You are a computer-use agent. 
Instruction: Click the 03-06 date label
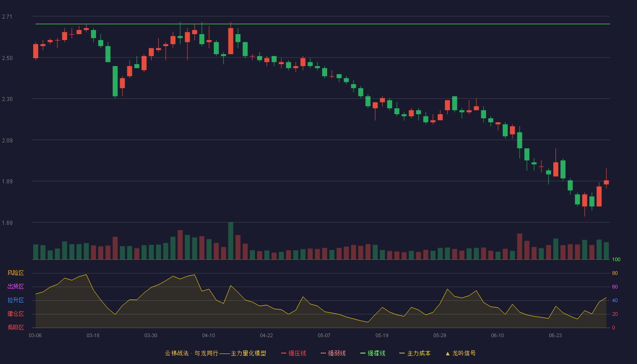click(x=35, y=335)
